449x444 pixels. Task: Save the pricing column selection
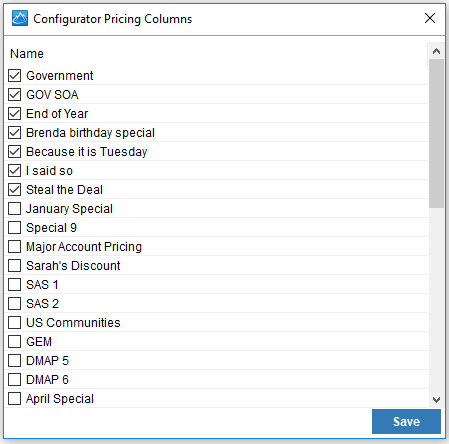pos(406,422)
